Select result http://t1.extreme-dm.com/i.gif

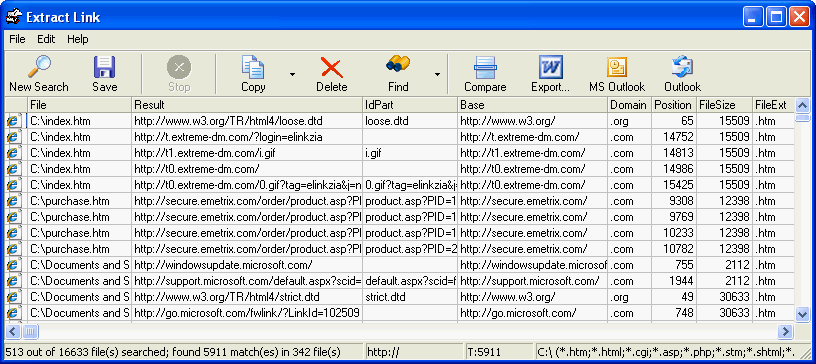pyautogui.click(x=247, y=153)
